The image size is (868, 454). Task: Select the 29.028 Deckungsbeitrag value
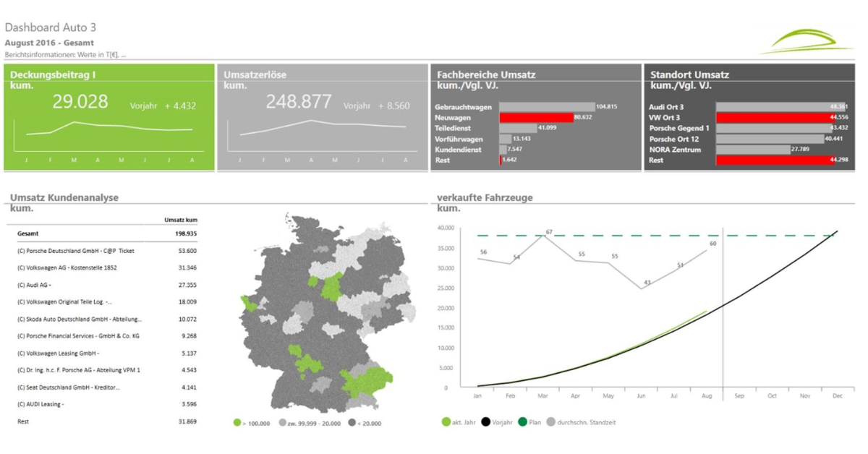(80, 102)
